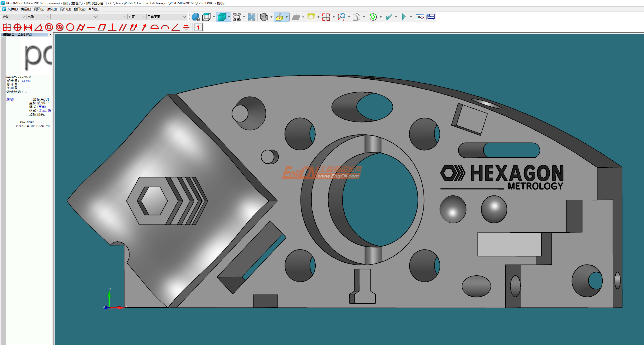Open the 操作(O) menu
The height and width of the screenshot is (345, 644).
click(65, 9)
